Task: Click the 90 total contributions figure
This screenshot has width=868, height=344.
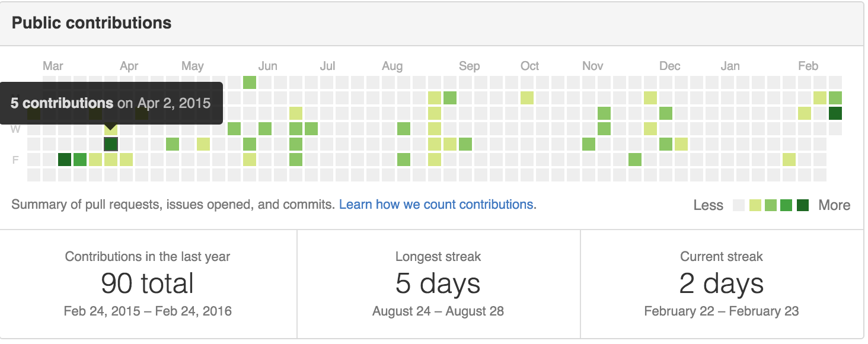Action: click(148, 284)
